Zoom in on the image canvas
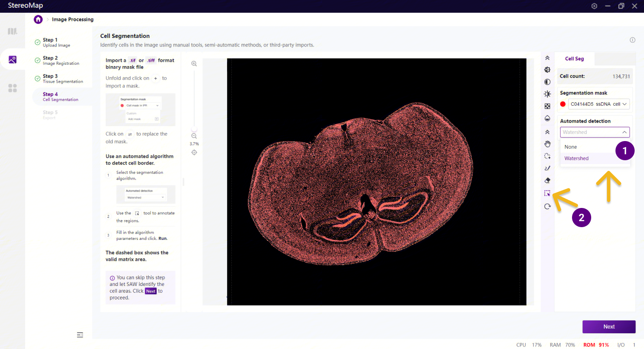Image resolution: width=644 pixels, height=349 pixels. [194, 64]
